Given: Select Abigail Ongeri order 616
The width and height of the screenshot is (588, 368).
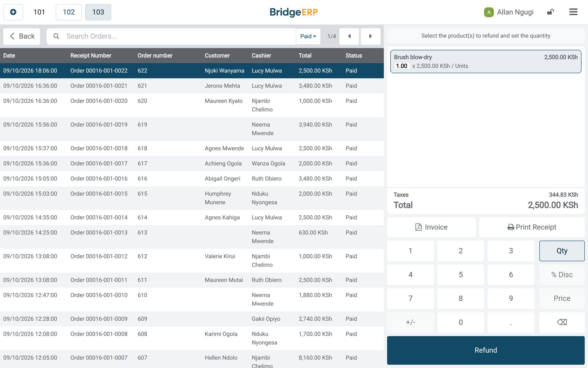Looking at the screenshot, I should point(192,178).
